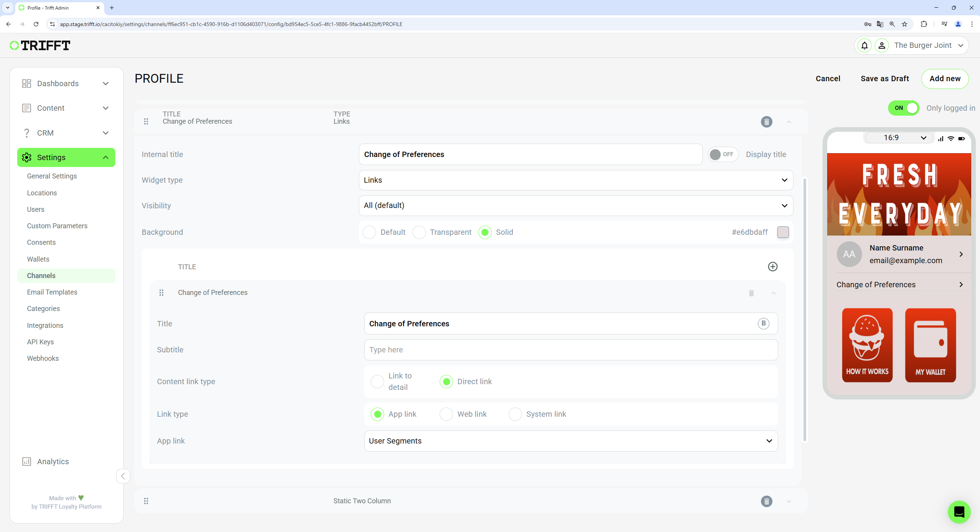The height and width of the screenshot is (532, 980).
Task: Open Custom Parameters in sidebar
Action: tap(57, 226)
